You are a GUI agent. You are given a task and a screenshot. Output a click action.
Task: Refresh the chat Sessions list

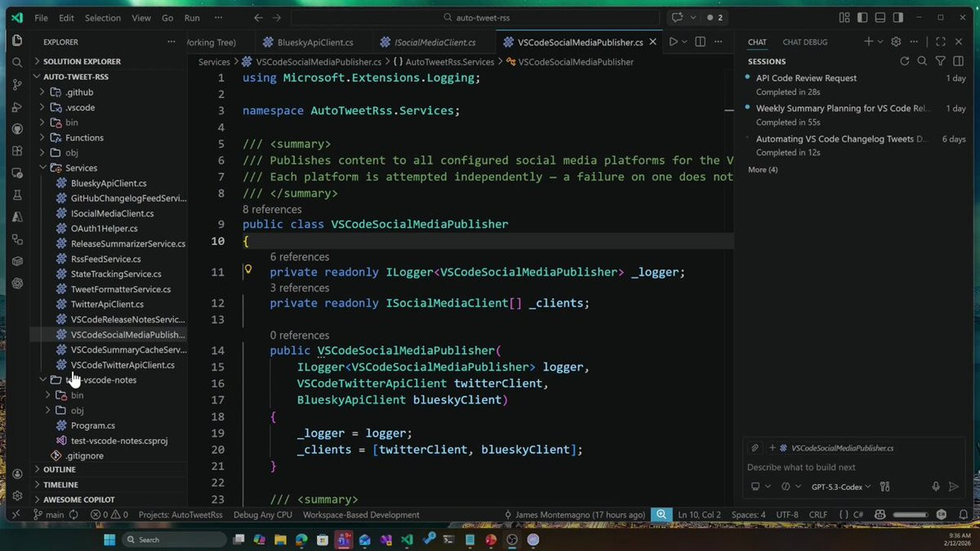[x=904, y=61]
